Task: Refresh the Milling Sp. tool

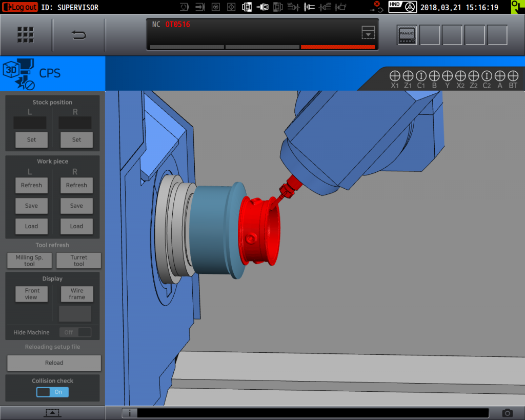Action: pyautogui.click(x=29, y=261)
